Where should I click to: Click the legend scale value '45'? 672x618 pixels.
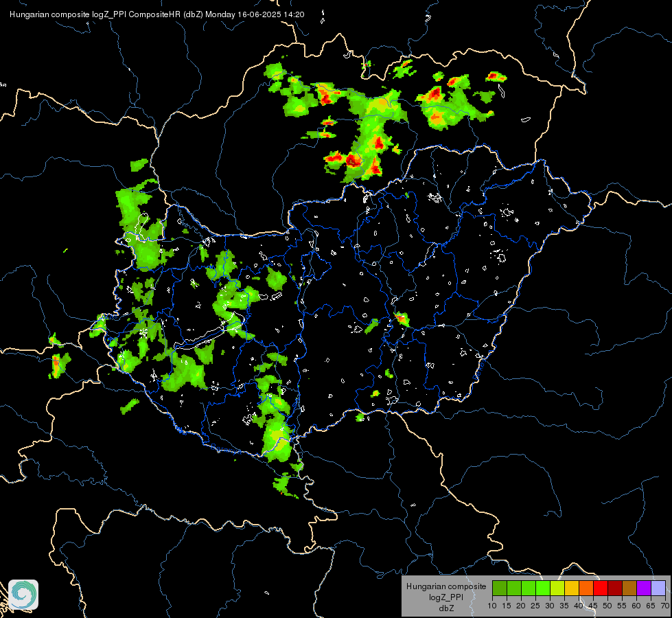pos(592,606)
